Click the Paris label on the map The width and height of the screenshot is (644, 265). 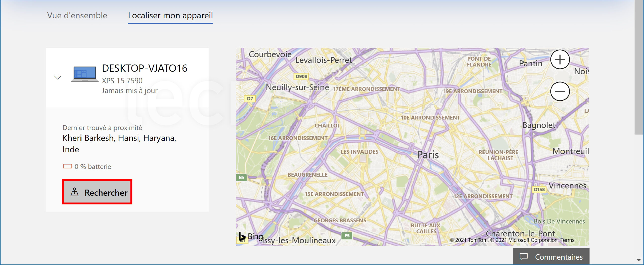[x=428, y=155]
